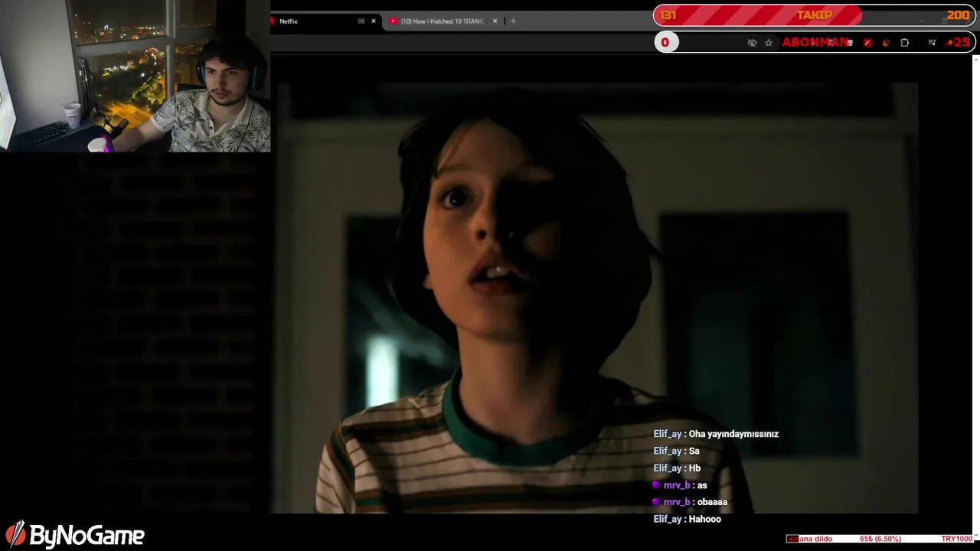
Task: Click the red square extension icon
Action: [x=867, y=43]
